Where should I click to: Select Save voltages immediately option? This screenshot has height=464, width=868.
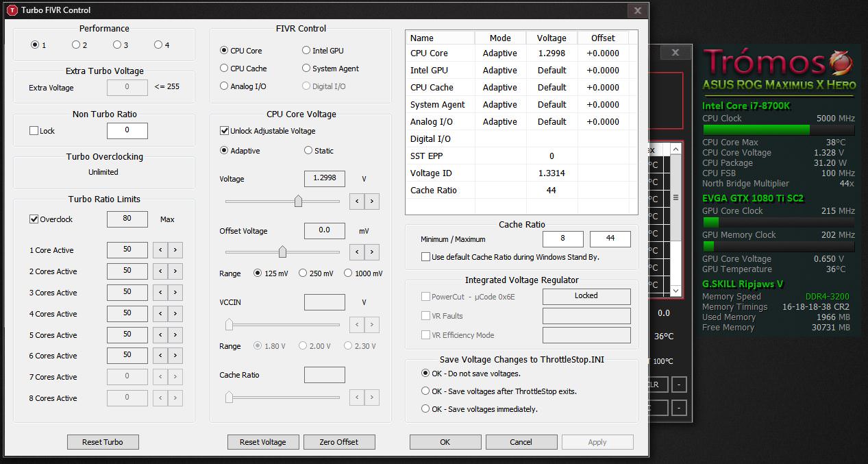click(x=425, y=409)
